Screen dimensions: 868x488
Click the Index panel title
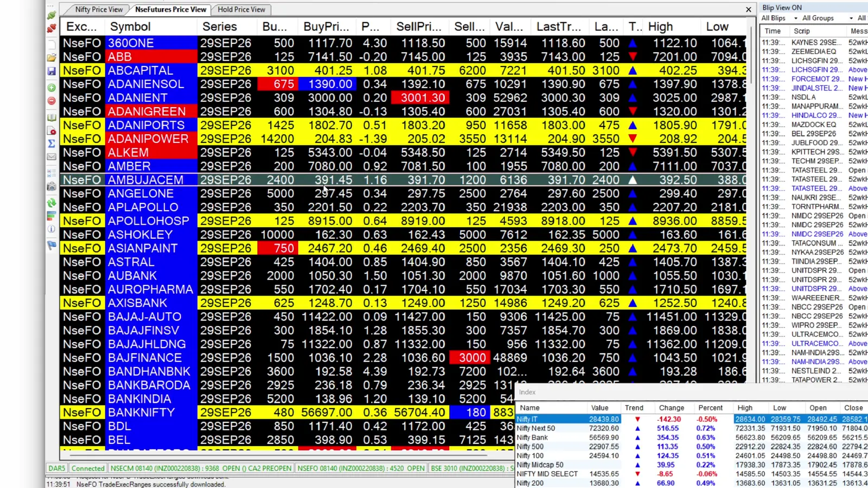(x=527, y=392)
